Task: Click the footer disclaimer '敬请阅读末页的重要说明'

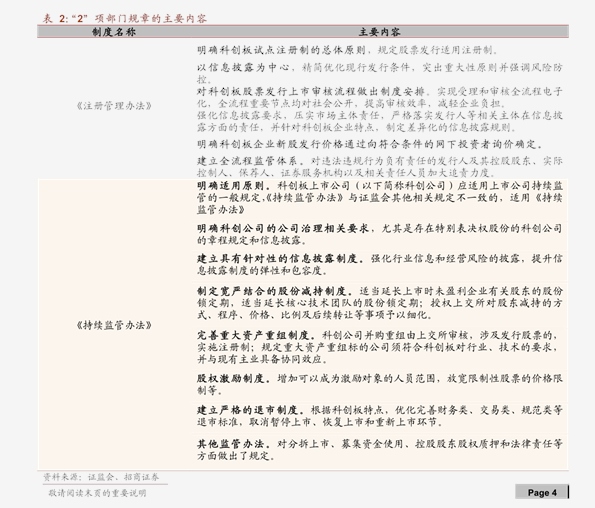Action: pos(97,493)
